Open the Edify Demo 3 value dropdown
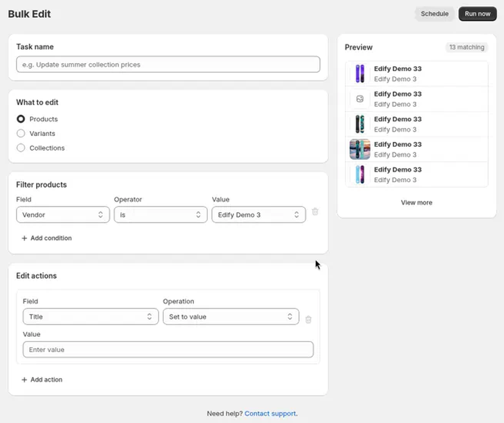This screenshot has width=504, height=423. tap(259, 215)
